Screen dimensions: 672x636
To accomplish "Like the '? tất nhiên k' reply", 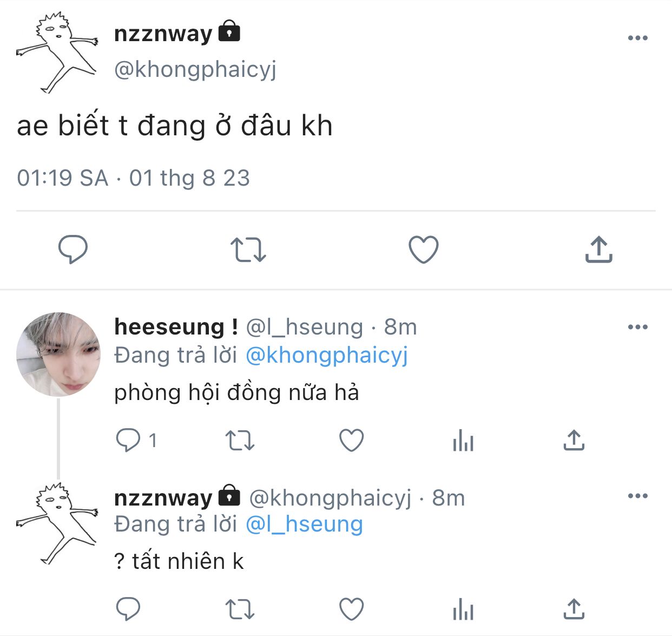I will click(x=352, y=609).
